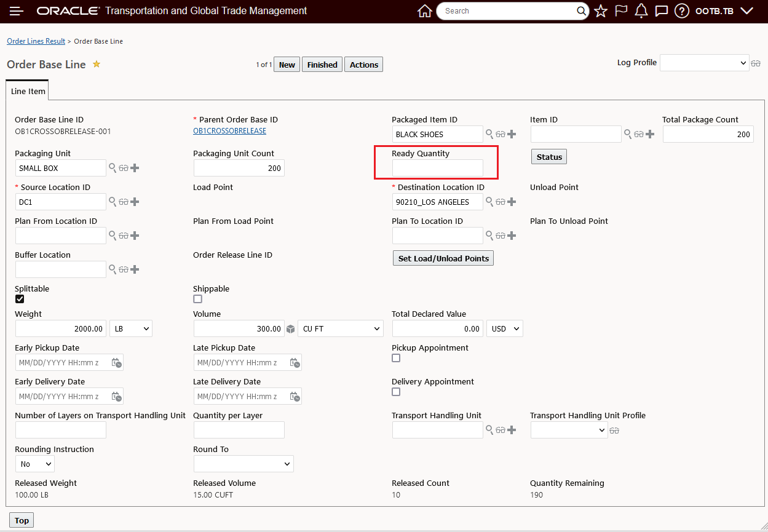Open OB1CROSSOBRELEASE parent order link
The width and height of the screenshot is (768, 532).
pos(229,131)
